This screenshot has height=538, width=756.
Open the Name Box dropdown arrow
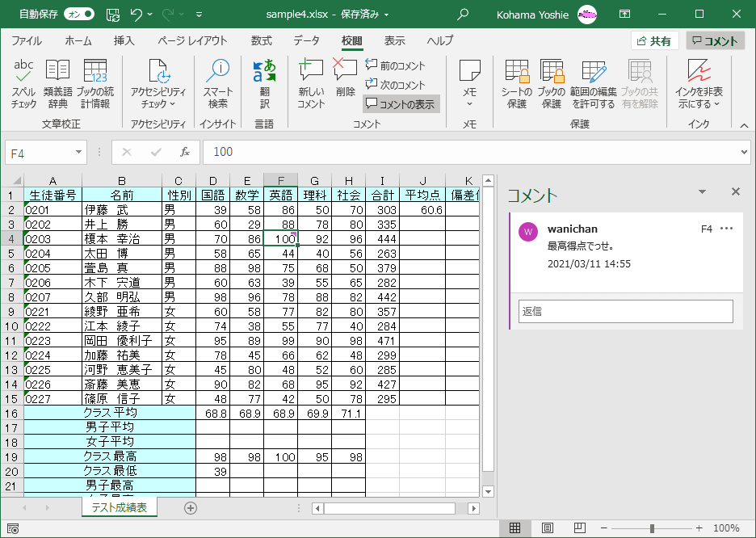click(x=79, y=152)
